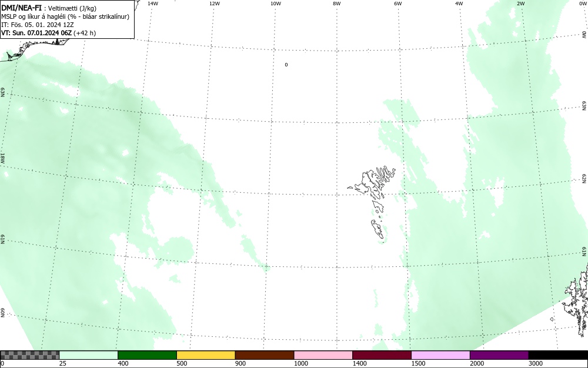Click the "63N" label on the right edge
The height and width of the screenshot is (368, 588).
tap(584, 106)
